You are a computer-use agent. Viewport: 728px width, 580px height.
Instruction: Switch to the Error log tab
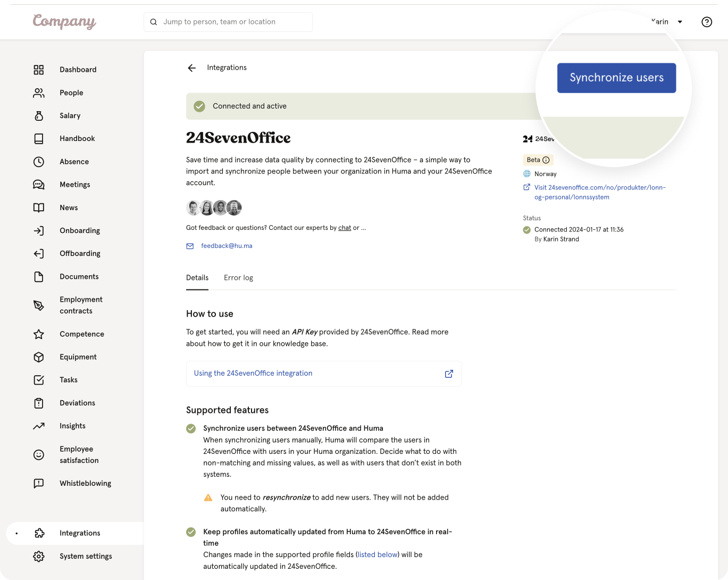pyautogui.click(x=238, y=278)
